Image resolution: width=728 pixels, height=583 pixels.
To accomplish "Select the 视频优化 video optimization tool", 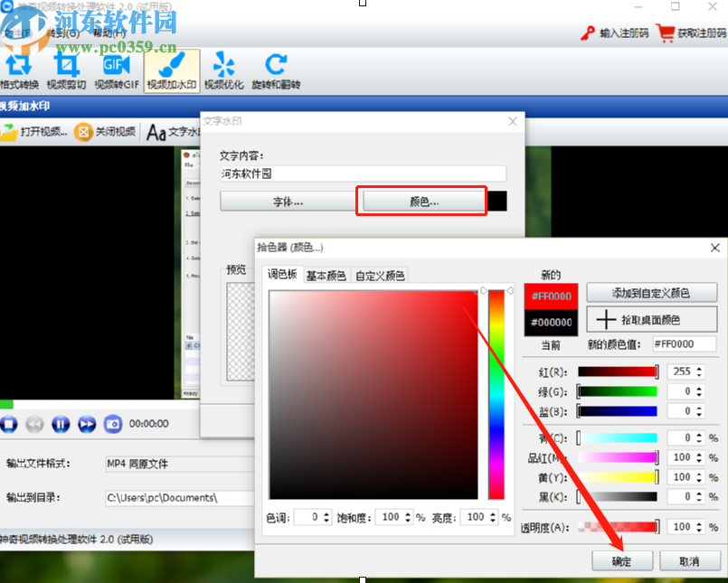I will point(223,71).
